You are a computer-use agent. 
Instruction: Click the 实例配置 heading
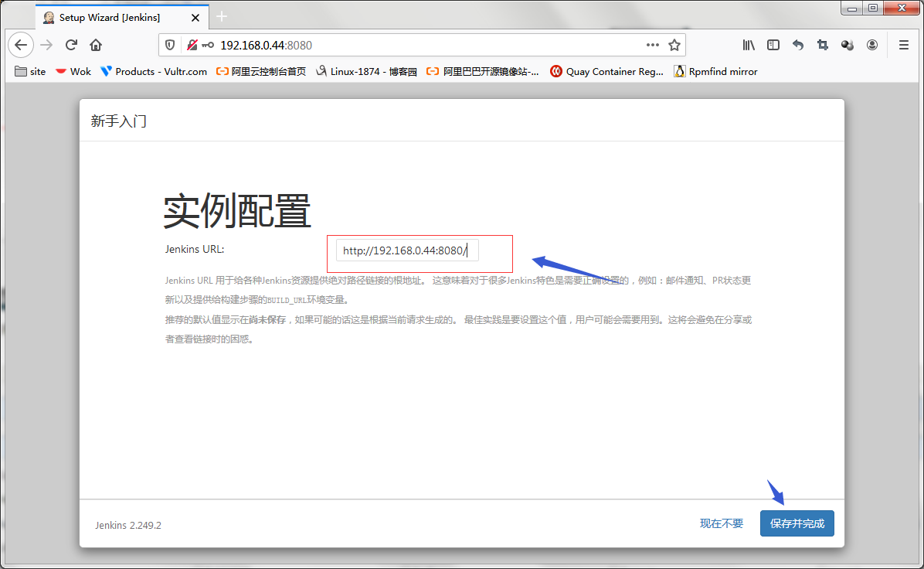pyautogui.click(x=237, y=210)
